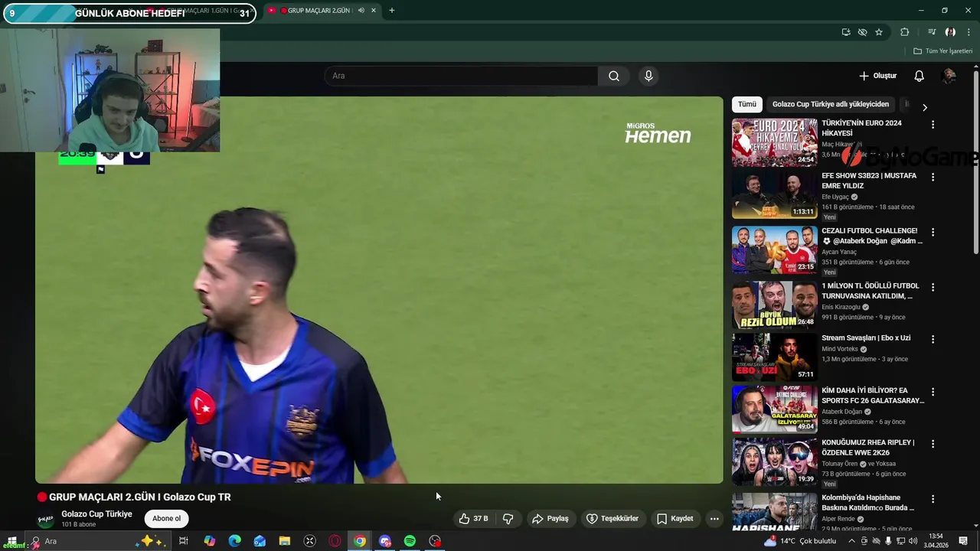This screenshot has height=551, width=980.
Task: Open options for 1 Milyon TL Ödüllü video
Action: point(933,287)
